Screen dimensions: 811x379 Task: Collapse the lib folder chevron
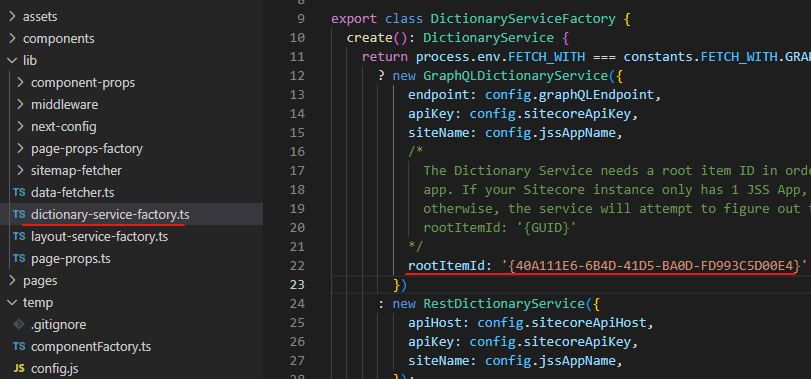12,61
